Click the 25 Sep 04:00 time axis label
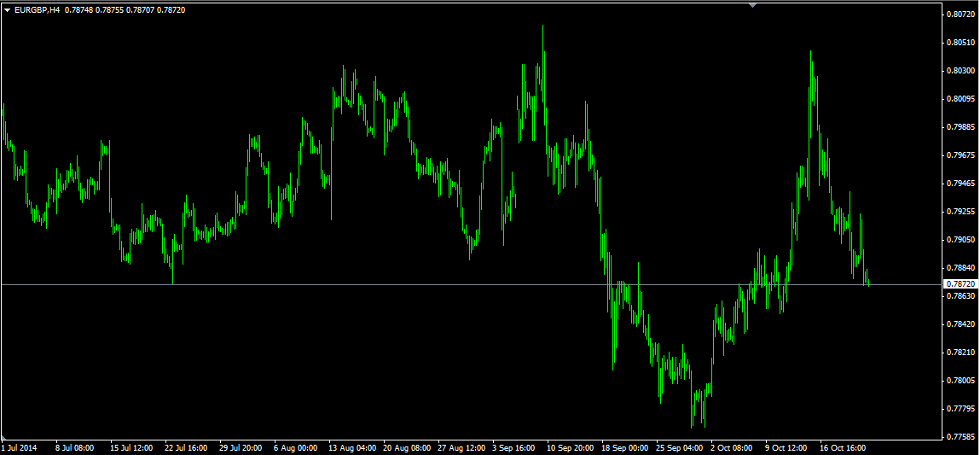Viewport: 980px width, 455px height. [681, 448]
